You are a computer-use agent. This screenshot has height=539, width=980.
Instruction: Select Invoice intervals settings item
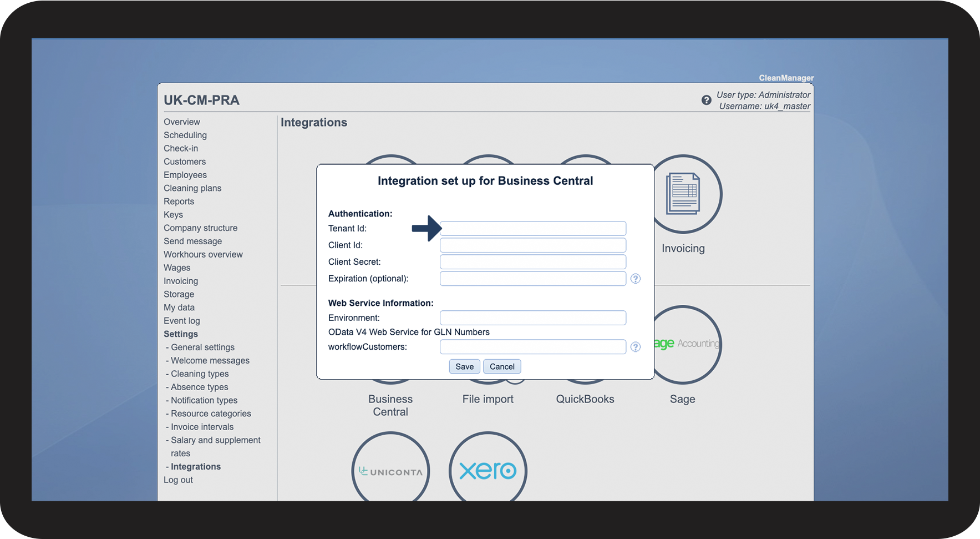(x=202, y=427)
